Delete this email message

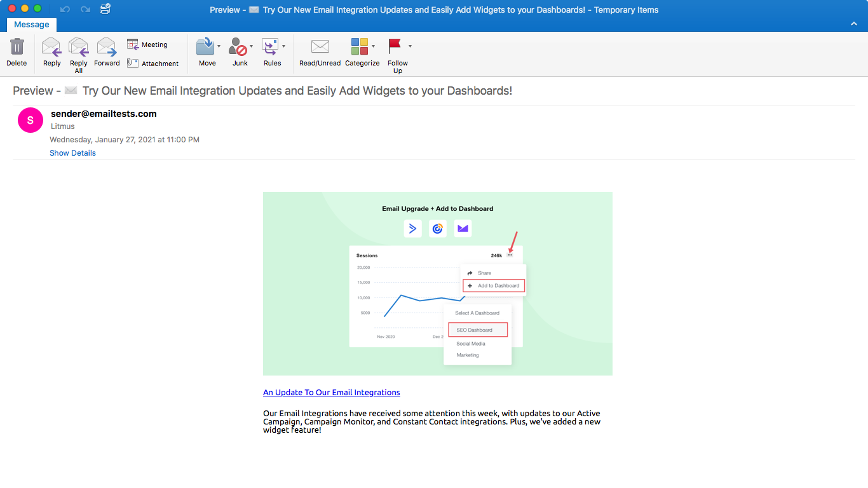pos(17,52)
